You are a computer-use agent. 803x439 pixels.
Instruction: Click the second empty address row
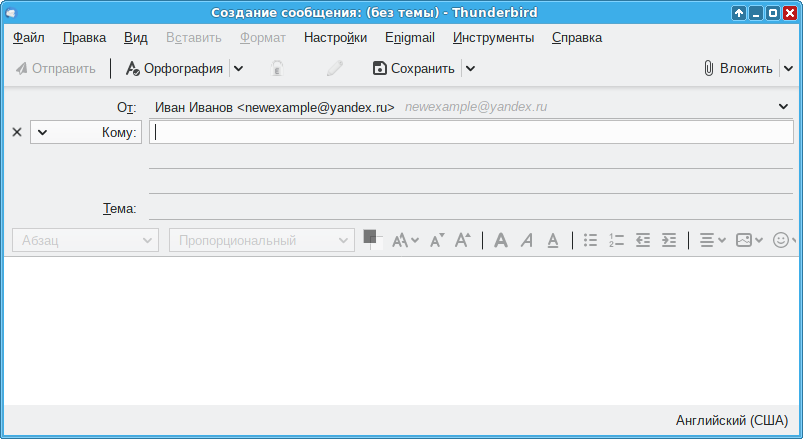point(471,157)
